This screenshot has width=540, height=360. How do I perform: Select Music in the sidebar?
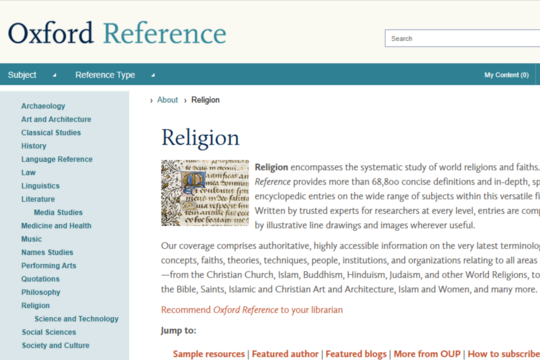coord(31,239)
